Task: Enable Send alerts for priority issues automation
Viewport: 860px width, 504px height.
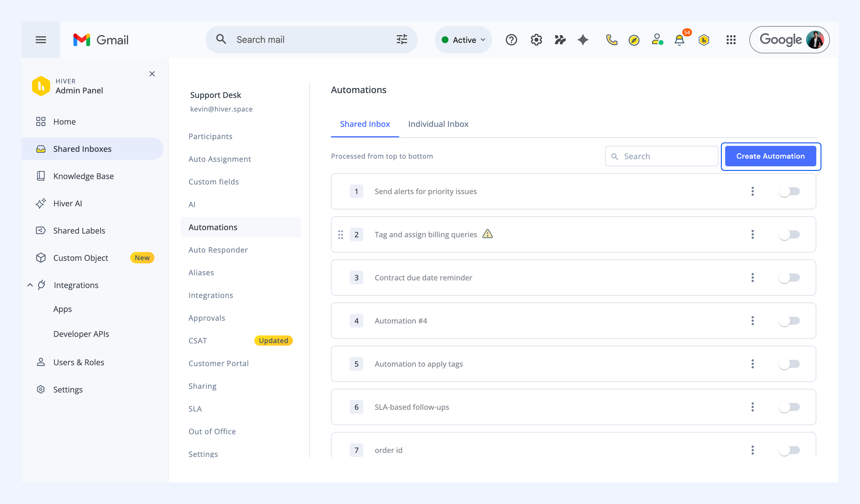Action: (x=789, y=192)
